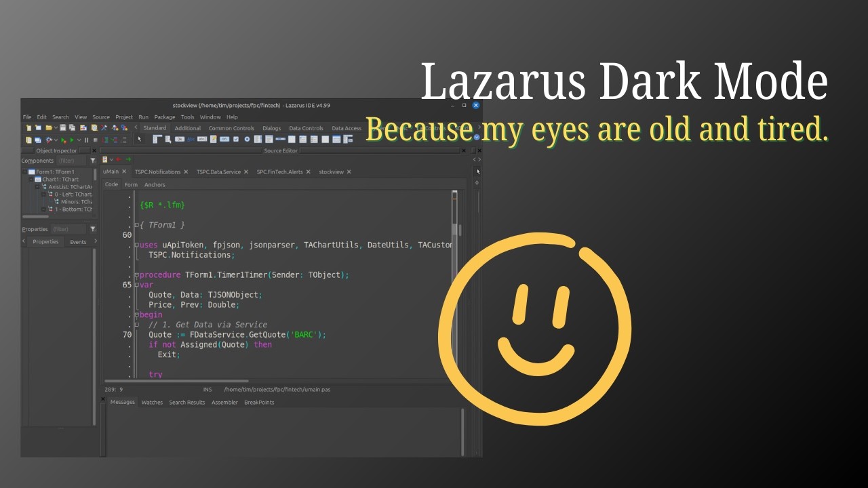Click the Properties filter input field

pos(68,229)
